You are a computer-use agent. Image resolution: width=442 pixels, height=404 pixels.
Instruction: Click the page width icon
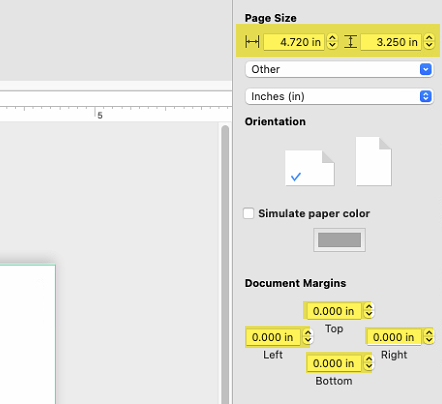coord(252,42)
